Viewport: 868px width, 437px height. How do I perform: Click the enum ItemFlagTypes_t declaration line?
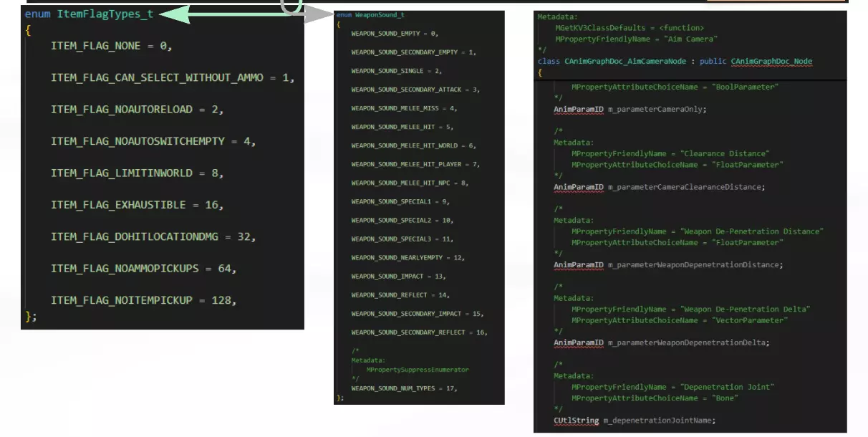tap(89, 14)
